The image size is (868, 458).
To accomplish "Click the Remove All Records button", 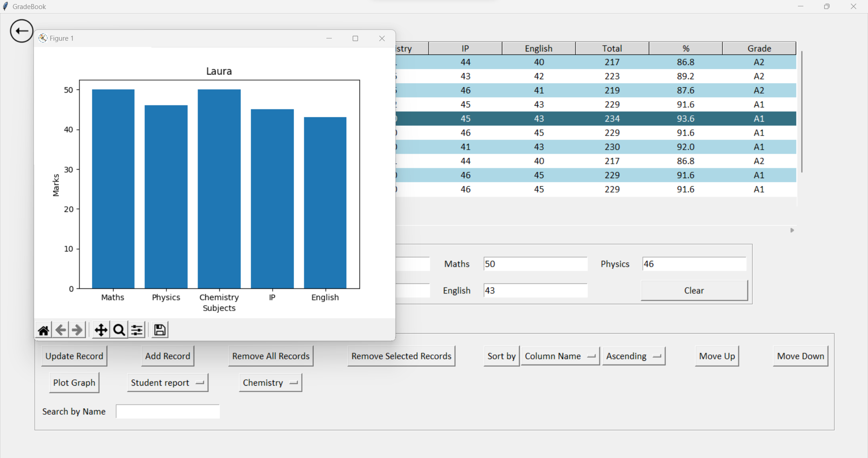I will pyautogui.click(x=270, y=356).
